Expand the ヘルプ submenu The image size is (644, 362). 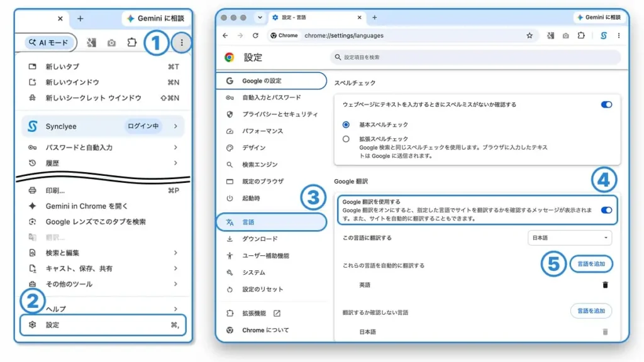pyautogui.click(x=104, y=309)
